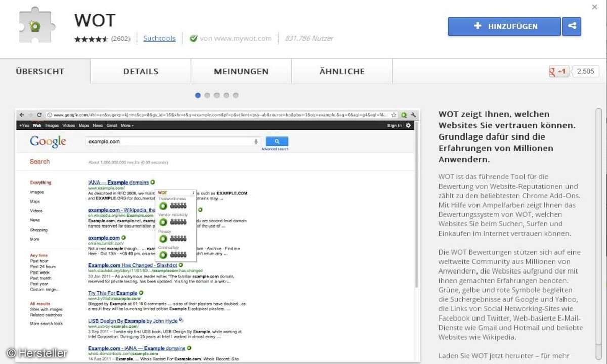Click the WOT ring beside example.com tumblr result
The height and width of the screenshot is (364, 607).
pos(124,237)
